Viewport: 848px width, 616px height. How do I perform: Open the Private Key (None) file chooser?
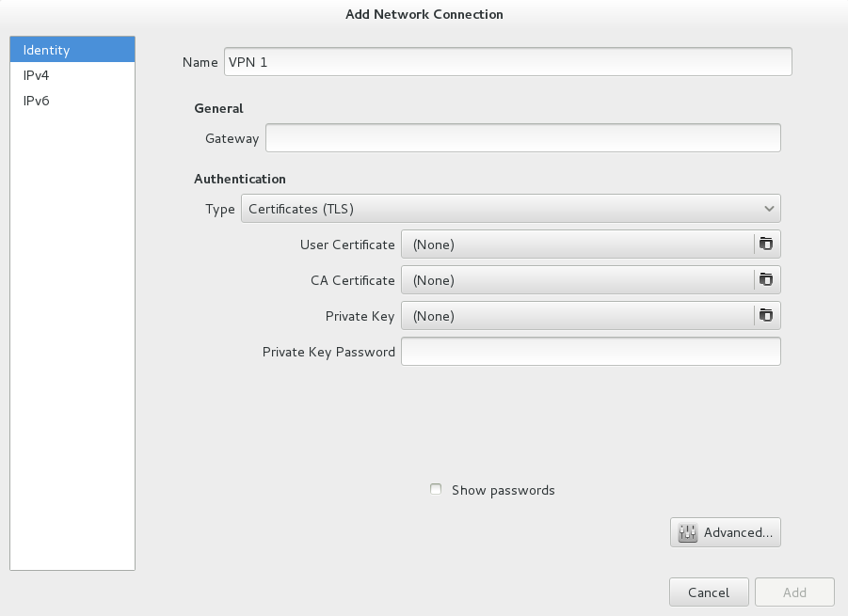tap(576, 316)
